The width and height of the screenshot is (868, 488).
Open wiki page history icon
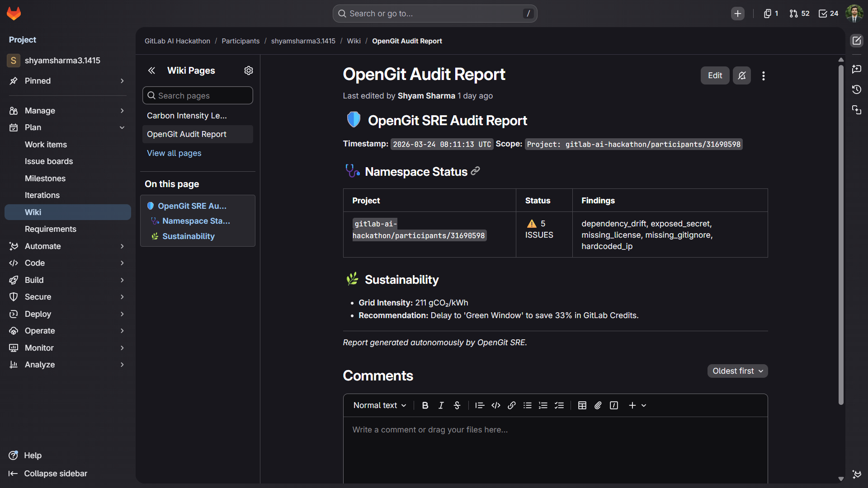857,89
